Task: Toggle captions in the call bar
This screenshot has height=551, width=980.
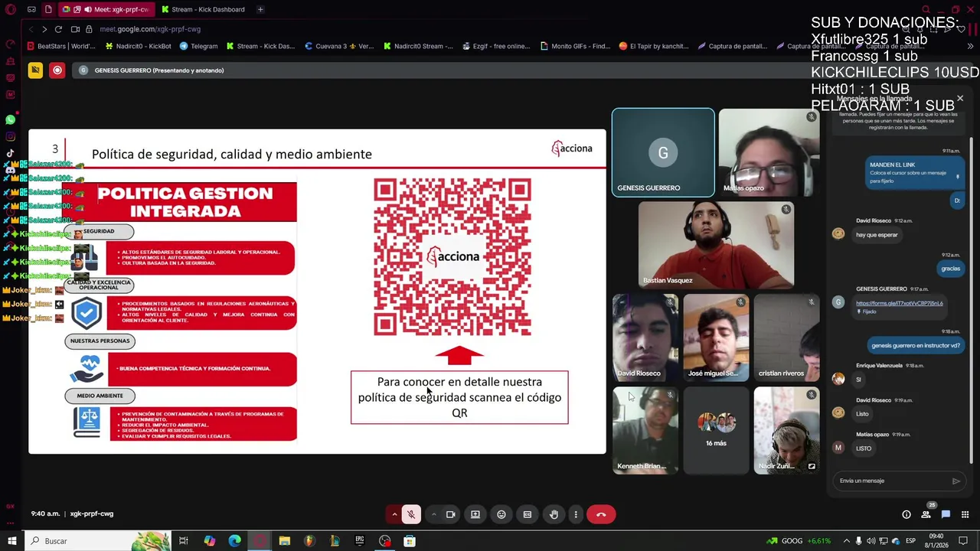Action: click(x=528, y=514)
